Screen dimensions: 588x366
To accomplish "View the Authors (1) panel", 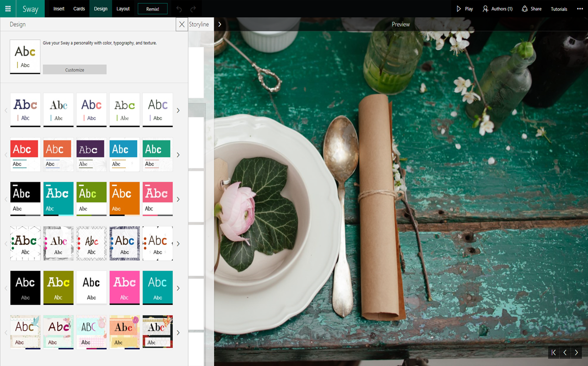I will click(x=497, y=8).
